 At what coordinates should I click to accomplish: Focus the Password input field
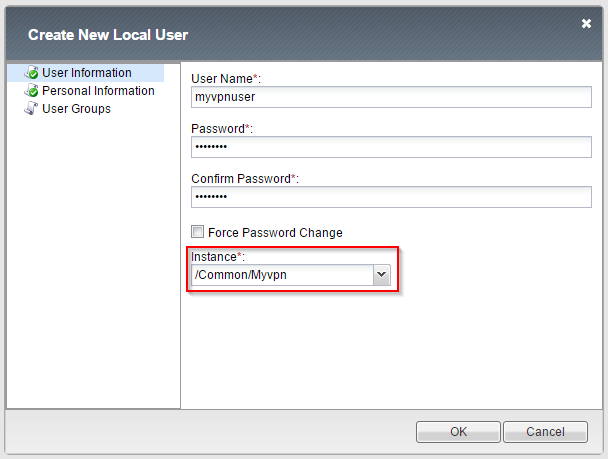pos(391,147)
